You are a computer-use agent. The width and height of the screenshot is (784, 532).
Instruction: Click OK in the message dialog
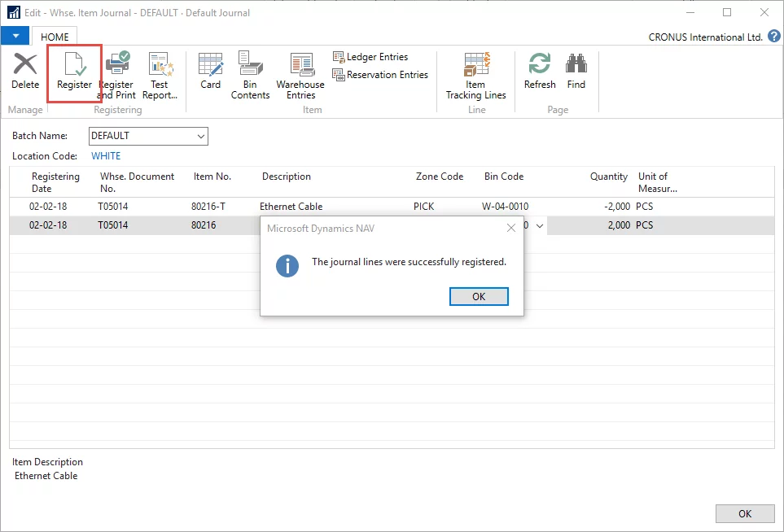click(479, 297)
